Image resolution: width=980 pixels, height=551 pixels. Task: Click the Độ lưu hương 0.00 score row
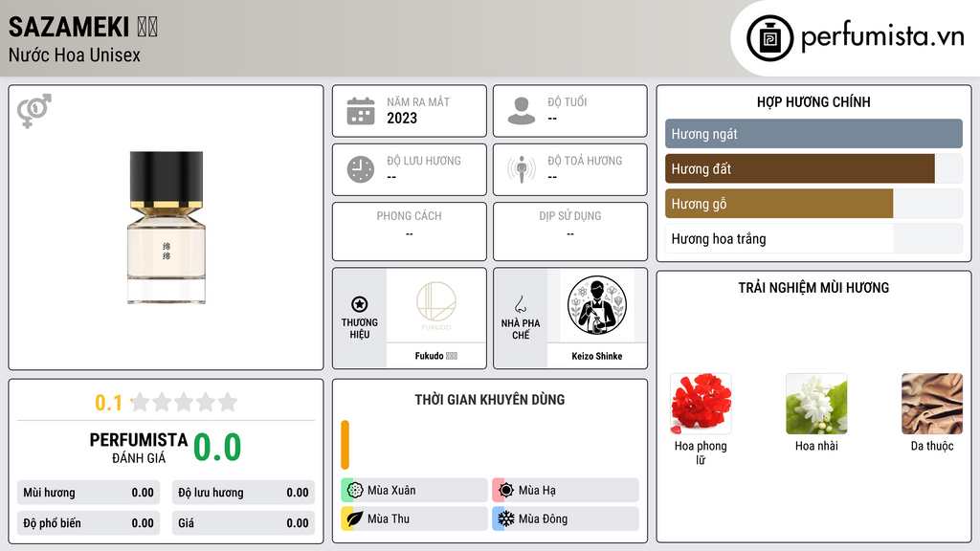click(x=243, y=493)
